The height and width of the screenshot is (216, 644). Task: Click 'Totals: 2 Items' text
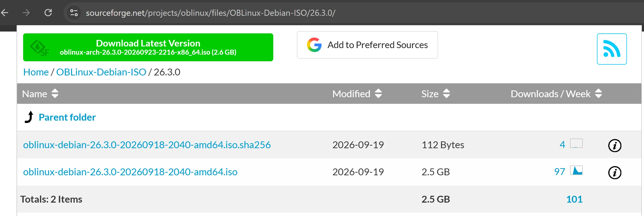point(51,199)
